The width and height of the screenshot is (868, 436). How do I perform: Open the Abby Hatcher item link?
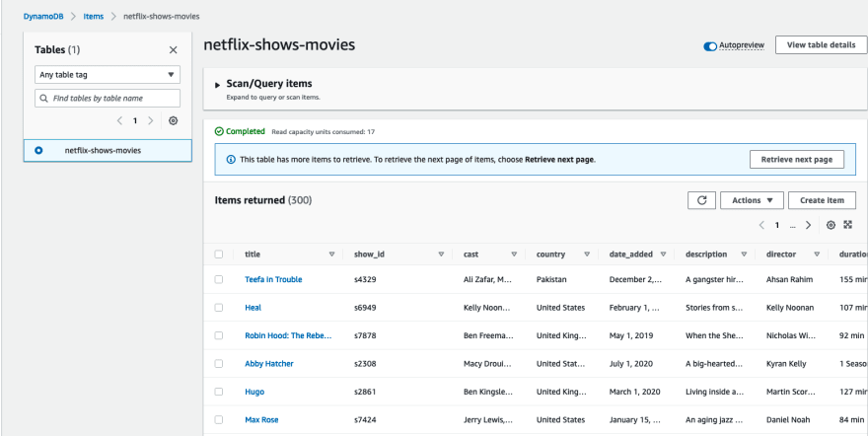(269, 364)
